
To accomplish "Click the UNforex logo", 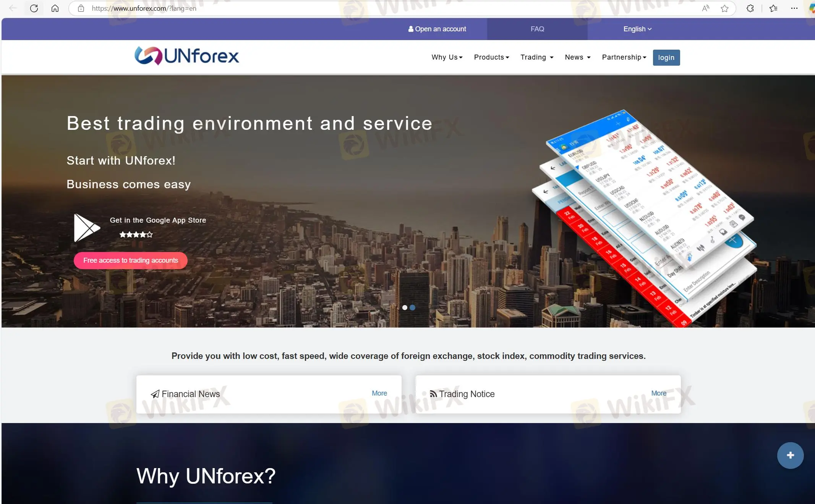I will click(187, 56).
